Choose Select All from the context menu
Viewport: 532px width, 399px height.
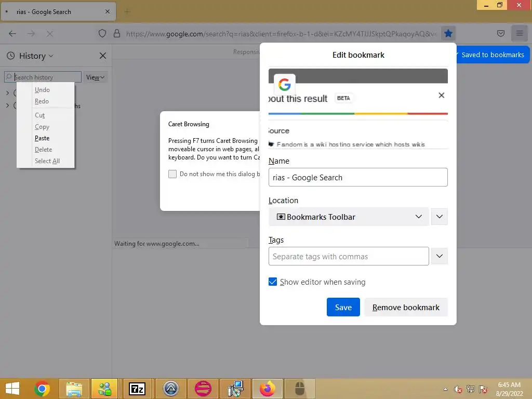(x=47, y=161)
